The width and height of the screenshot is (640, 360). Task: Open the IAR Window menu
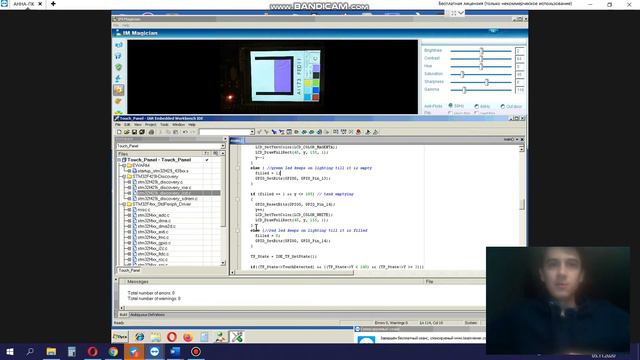tap(178, 124)
